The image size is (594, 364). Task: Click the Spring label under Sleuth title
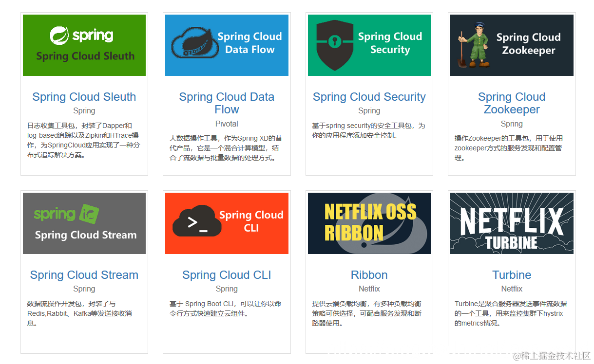click(x=84, y=111)
